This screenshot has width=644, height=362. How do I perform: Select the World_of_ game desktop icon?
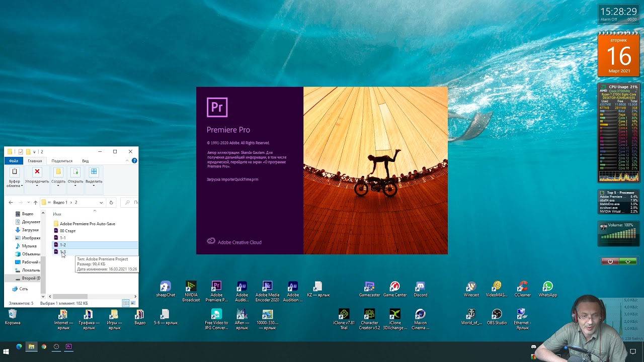click(471, 317)
